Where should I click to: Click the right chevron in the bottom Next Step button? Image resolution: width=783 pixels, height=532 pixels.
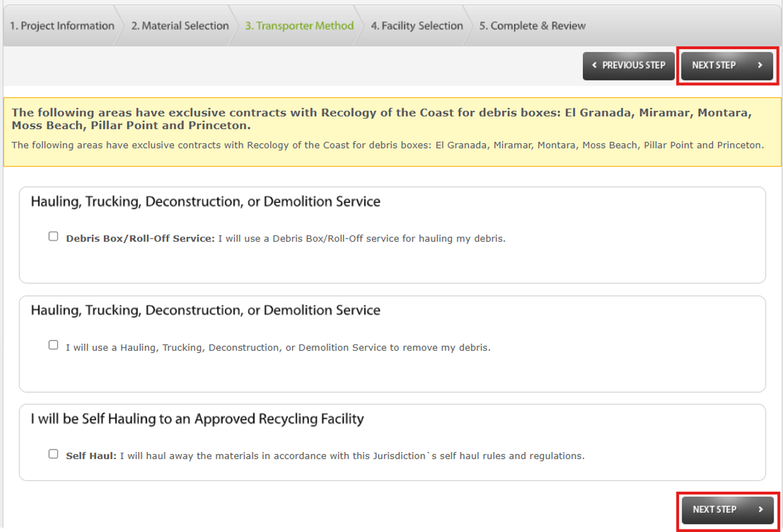(x=760, y=509)
